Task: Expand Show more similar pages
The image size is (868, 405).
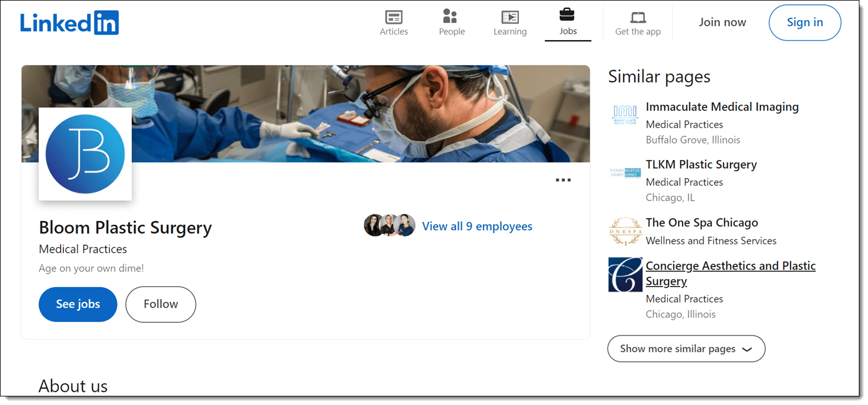Action: pyautogui.click(x=685, y=348)
